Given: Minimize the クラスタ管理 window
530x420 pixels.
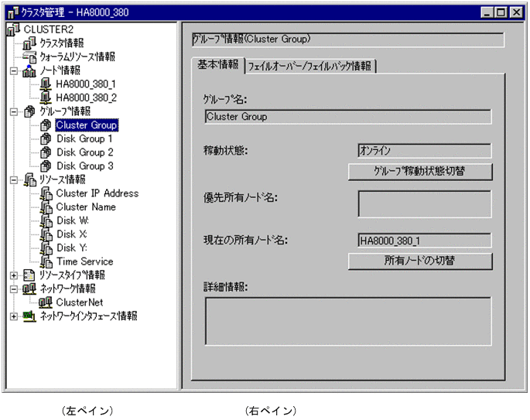Looking at the screenshot, I should (487, 13).
